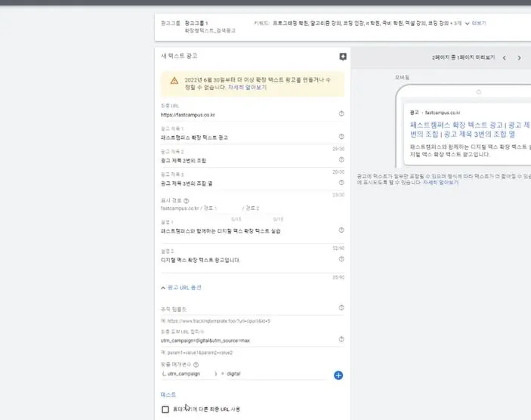Click the custom parameter value field digital
The width and height of the screenshot is (531, 420).
pyautogui.click(x=276, y=374)
